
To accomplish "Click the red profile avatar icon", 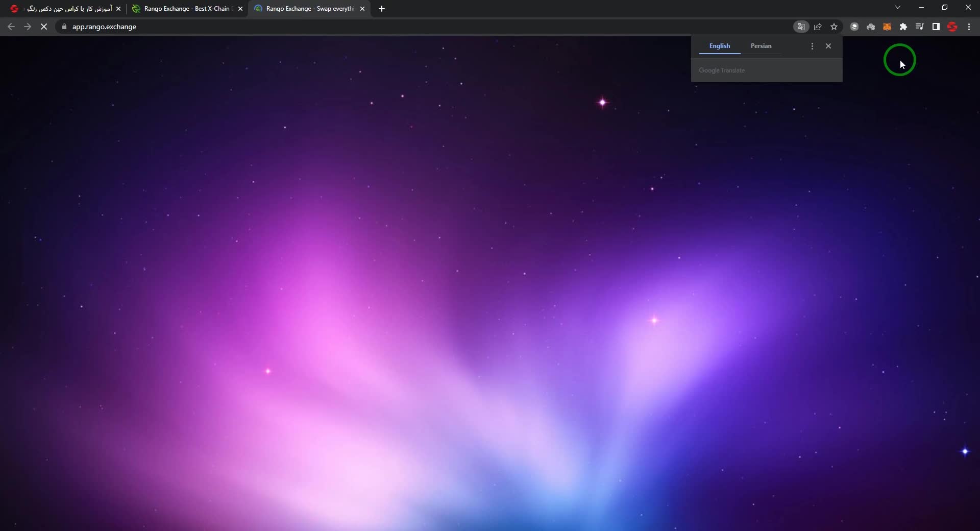I will (952, 27).
